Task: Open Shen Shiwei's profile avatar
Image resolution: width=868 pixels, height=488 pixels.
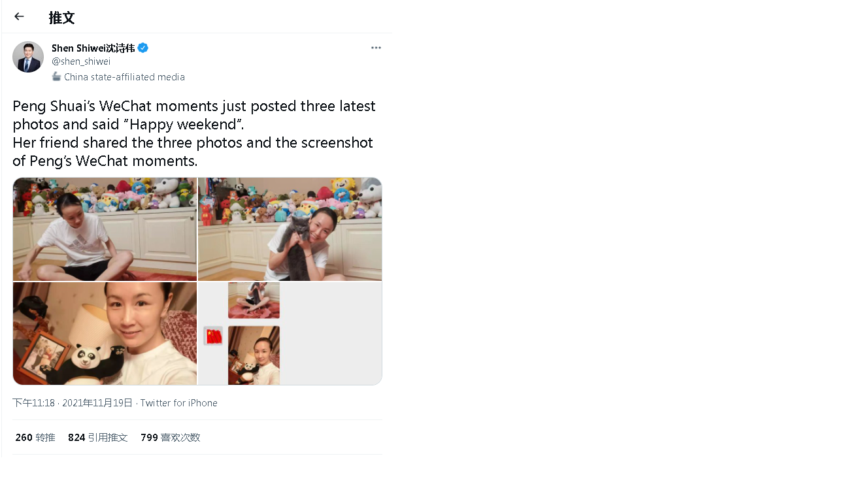Action: click(x=28, y=57)
